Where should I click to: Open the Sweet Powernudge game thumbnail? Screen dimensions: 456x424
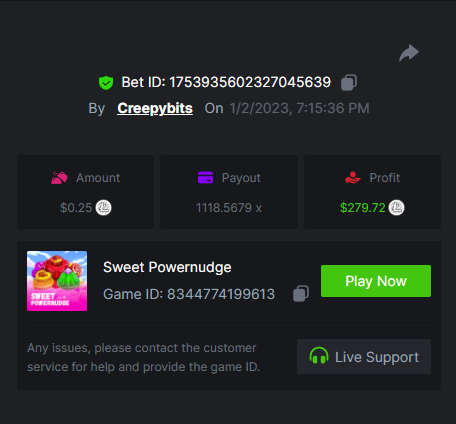pos(57,281)
